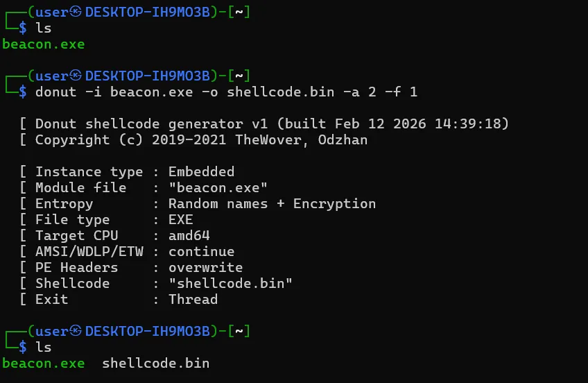Image resolution: width=588 pixels, height=383 pixels.
Task: Click beacon.exe in the first ls output
Action: pyautogui.click(x=43, y=44)
